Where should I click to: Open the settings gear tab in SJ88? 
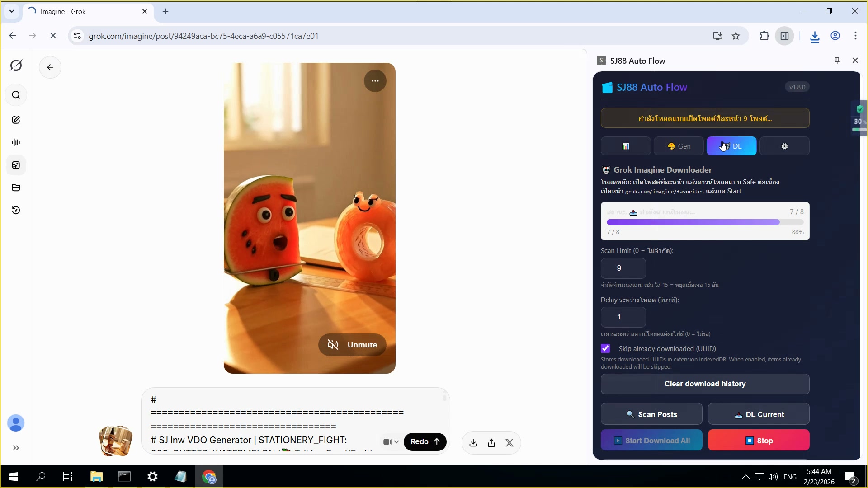coord(784,146)
